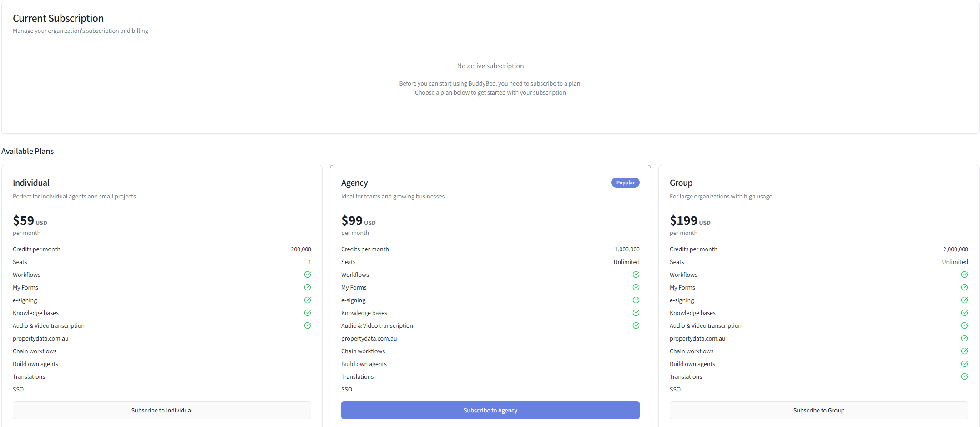Click the $199 USD price in Group plan
Screen dimensions: 980x427
[x=689, y=221]
